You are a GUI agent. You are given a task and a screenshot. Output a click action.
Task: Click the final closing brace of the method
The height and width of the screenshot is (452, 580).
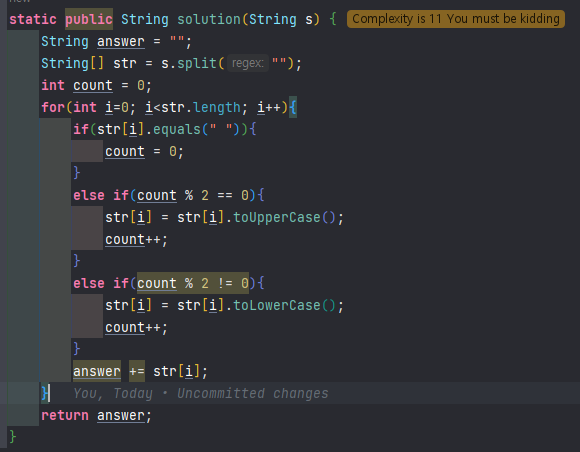(x=13, y=437)
